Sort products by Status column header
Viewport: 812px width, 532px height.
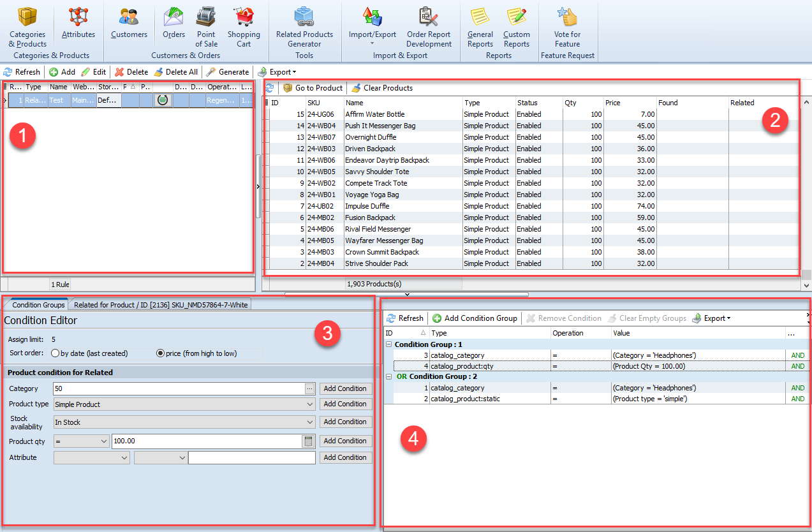(539, 103)
